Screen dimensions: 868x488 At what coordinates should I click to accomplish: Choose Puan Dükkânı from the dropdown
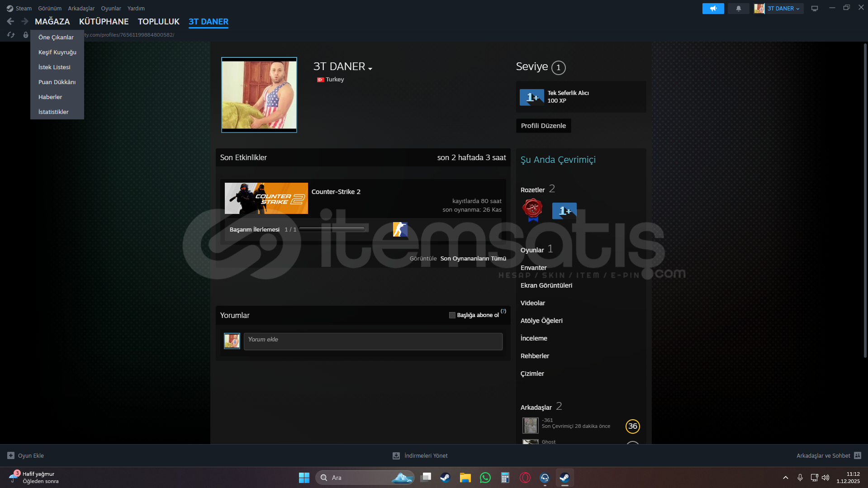click(x=57, y=82)
